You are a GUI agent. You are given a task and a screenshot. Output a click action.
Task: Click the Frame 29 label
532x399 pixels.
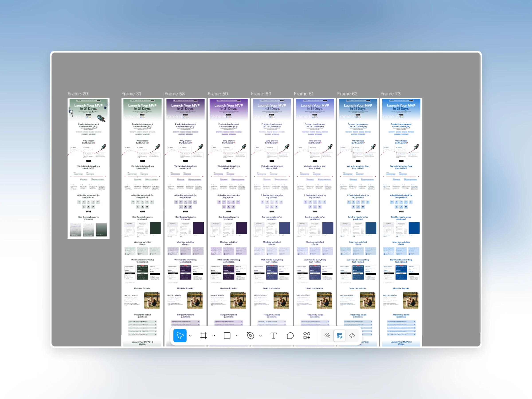(x=77, y=94)
